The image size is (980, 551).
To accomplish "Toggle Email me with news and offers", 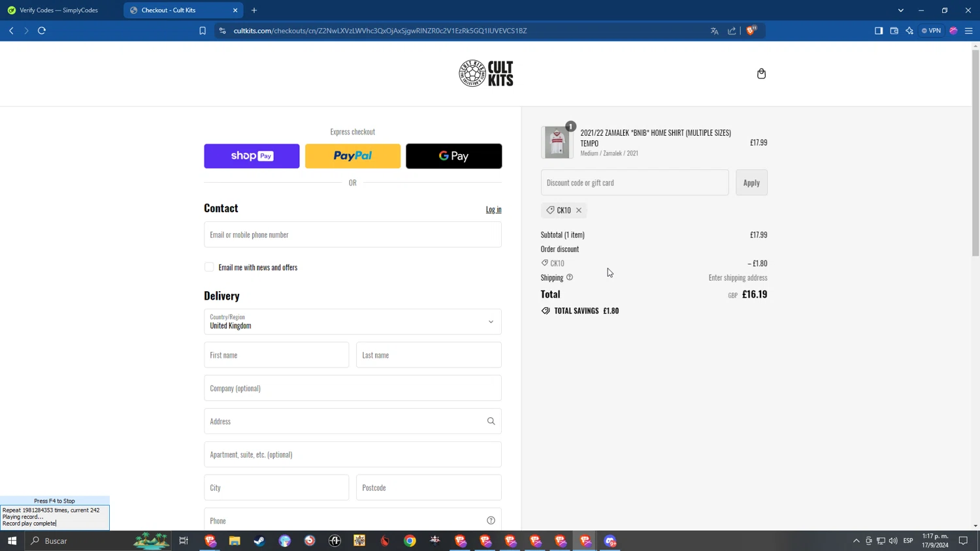I will (209, 267).
